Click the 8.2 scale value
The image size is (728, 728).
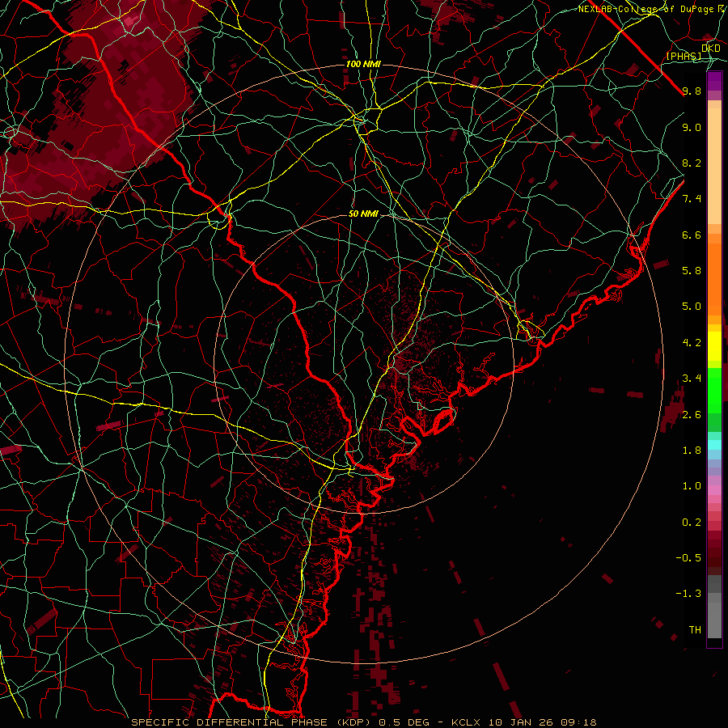[x=692, y=163]
